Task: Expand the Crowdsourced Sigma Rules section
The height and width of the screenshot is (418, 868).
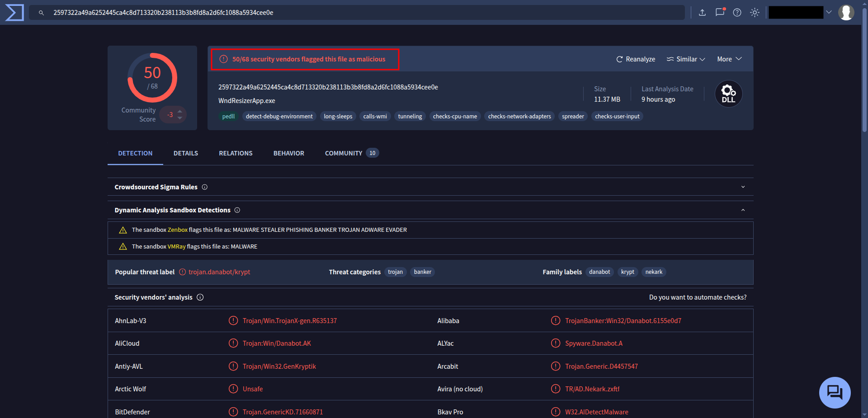Action: pyautogui.click(x=743, y=187)
